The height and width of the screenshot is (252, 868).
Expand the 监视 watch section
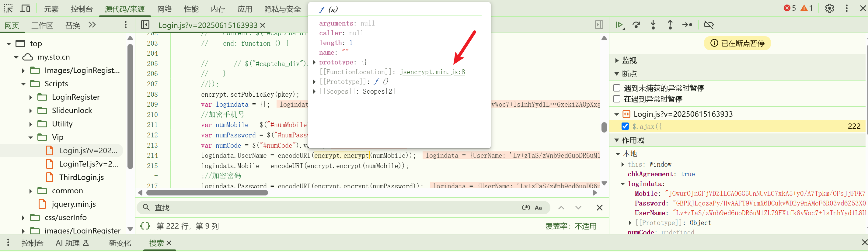pos(617,60)
